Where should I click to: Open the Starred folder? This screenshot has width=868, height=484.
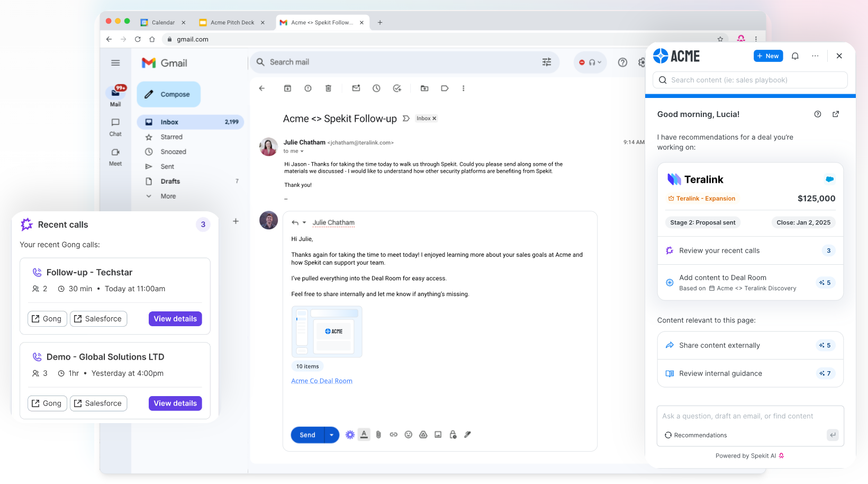point(171,137)
